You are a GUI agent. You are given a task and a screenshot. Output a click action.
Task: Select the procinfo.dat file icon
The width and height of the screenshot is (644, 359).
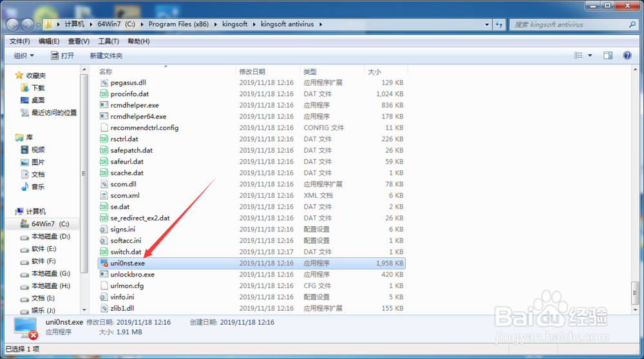click(104, 93)
